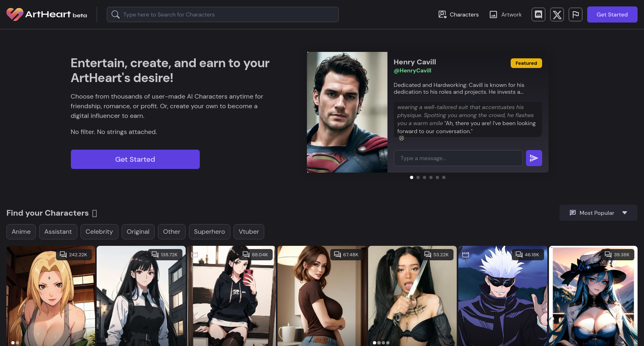Click the chat count icon on the 67.48K card

coord(338,255)
